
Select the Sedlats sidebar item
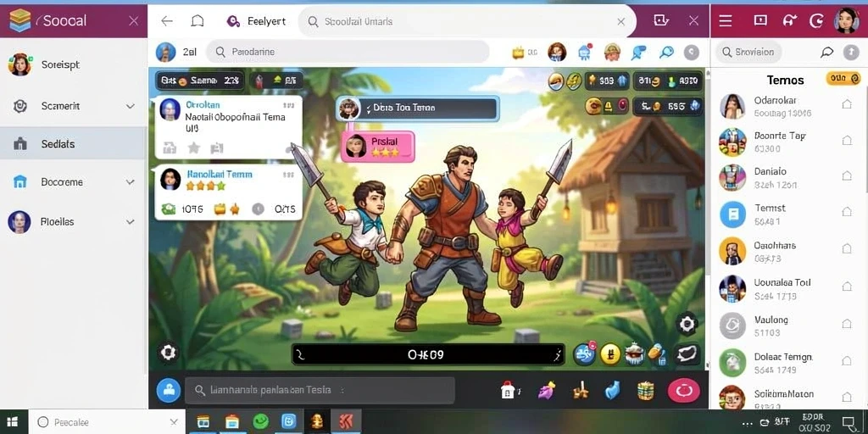(73, 144)
